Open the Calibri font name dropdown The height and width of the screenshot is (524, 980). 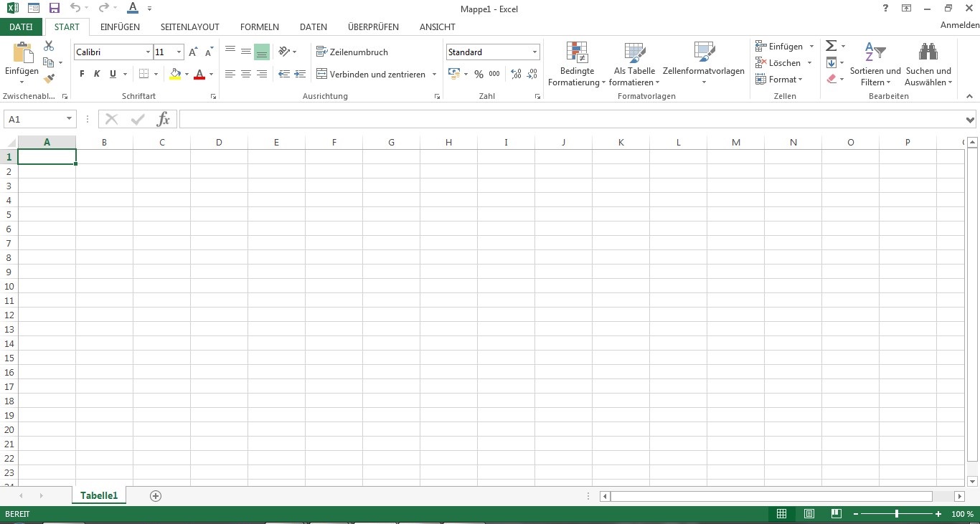click(x=149, y=52)
